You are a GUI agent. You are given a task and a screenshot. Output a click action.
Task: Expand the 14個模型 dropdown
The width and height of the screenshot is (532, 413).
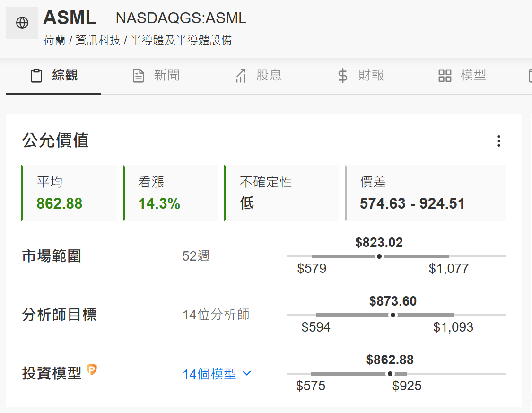pyautogui.click(x=217, y=374)
